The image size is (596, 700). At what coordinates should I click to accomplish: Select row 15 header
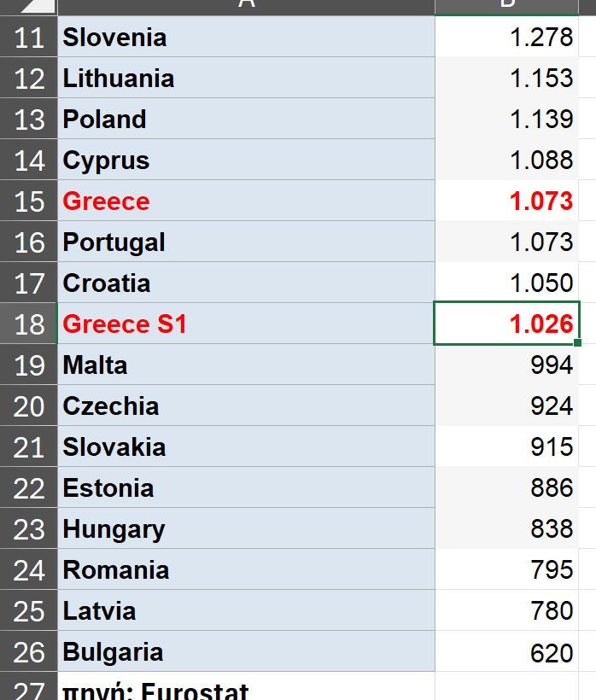tap(29, 201)
